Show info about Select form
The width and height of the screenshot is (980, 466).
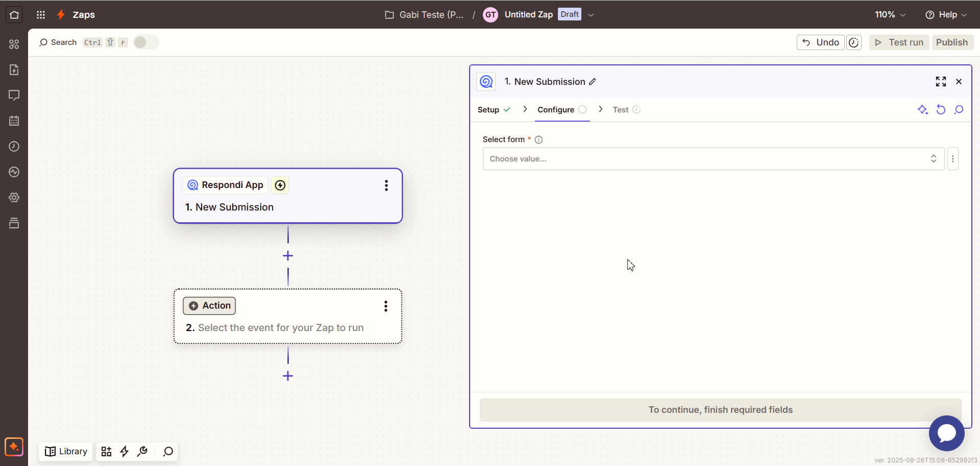click(538, 139)
